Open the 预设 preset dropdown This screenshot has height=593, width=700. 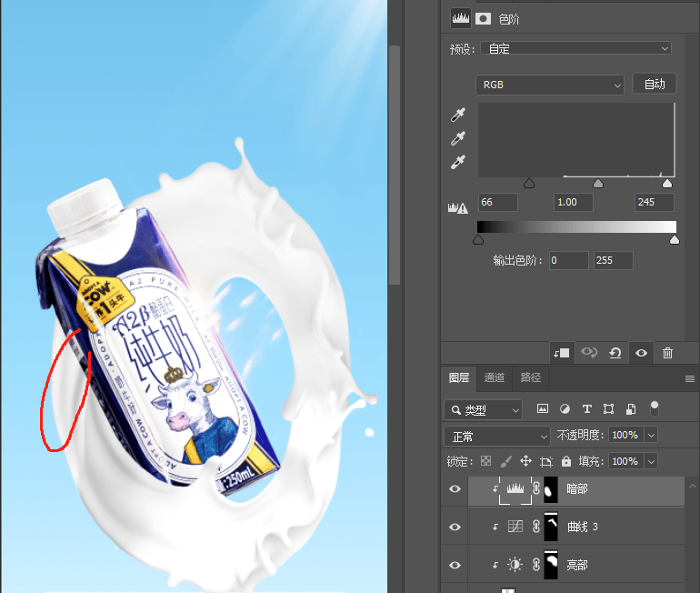click(575, 48)
